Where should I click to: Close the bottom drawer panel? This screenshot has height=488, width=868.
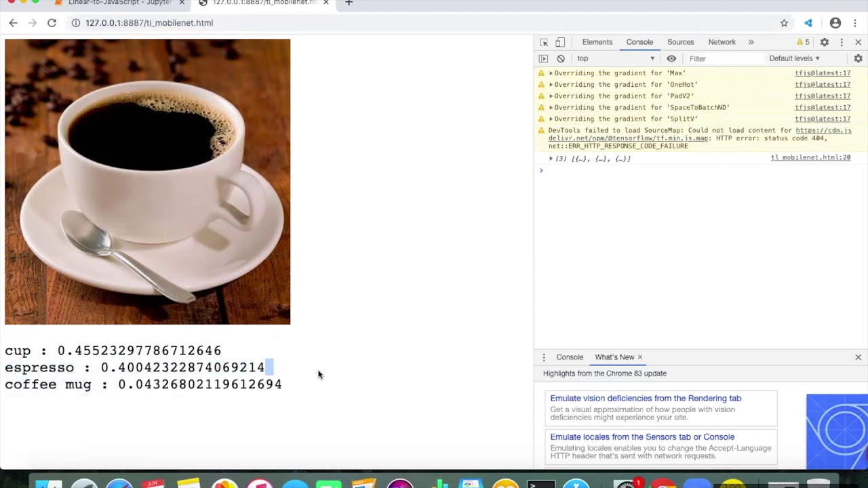pyautogui.click(x=859, y=357)
